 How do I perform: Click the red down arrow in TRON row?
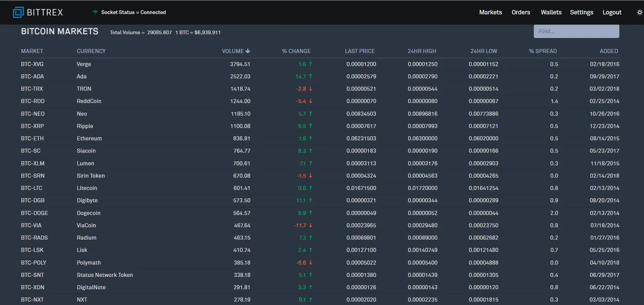(x=310, y=89)
